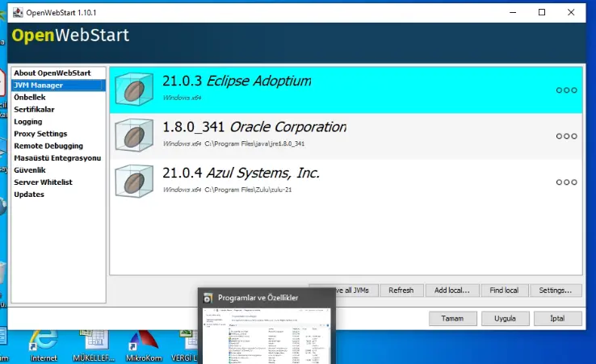
Task: Open JVM Settings... button
Action: 556,291
